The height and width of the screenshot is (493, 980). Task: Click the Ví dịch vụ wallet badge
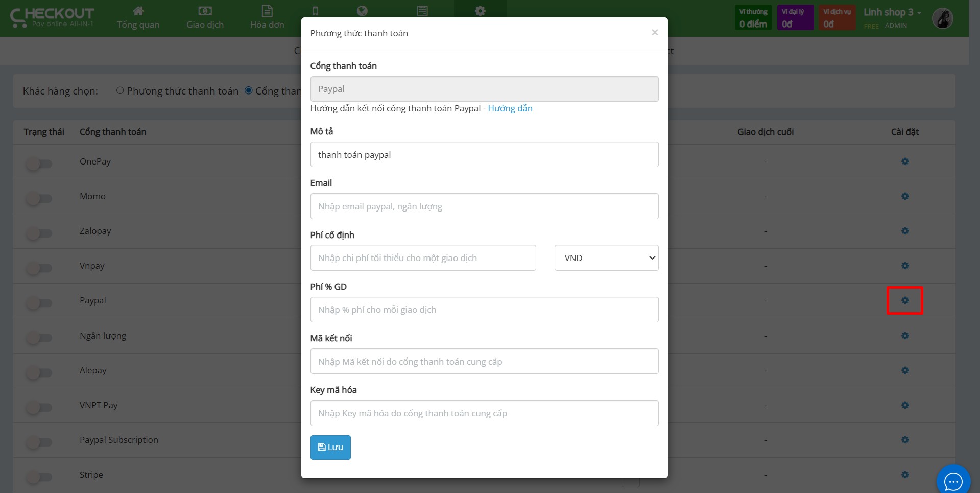(x=837, y=18)
